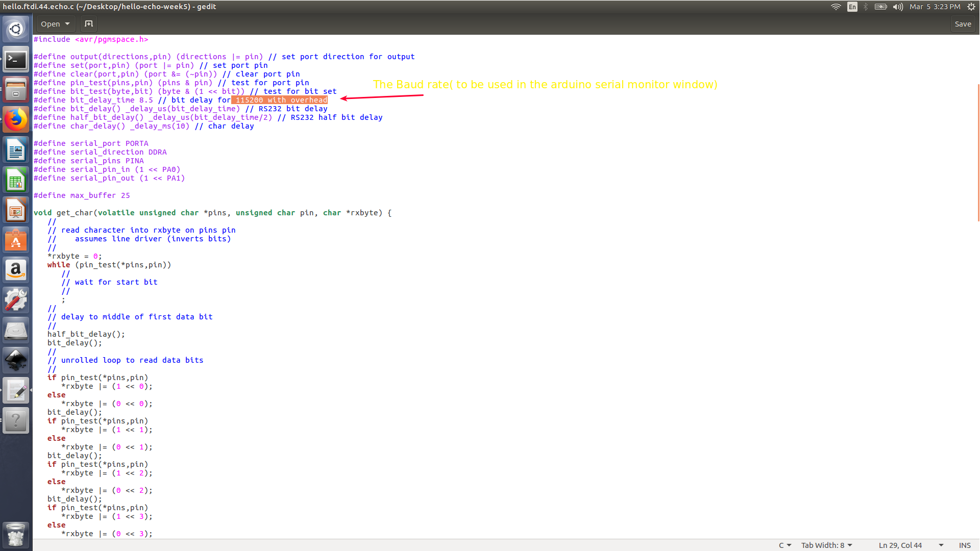The height and width of the screenshot is (551, 980).
Task: Open Ubuntu Software center icon
Action: (16, 240)
